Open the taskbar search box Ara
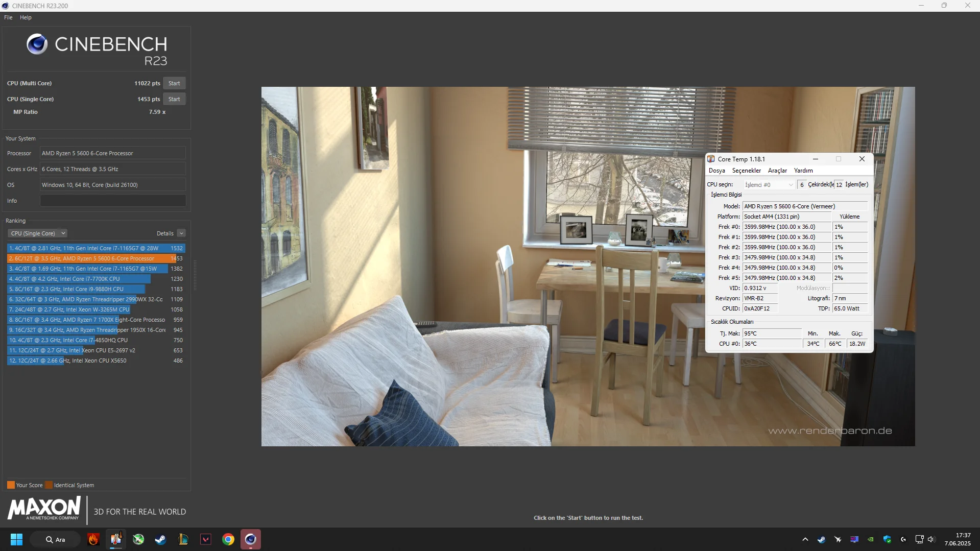 tap(55, 539)
